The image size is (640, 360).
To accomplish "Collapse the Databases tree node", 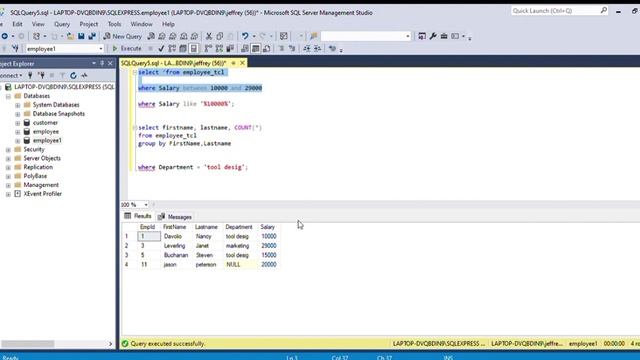I will (8, 96).
